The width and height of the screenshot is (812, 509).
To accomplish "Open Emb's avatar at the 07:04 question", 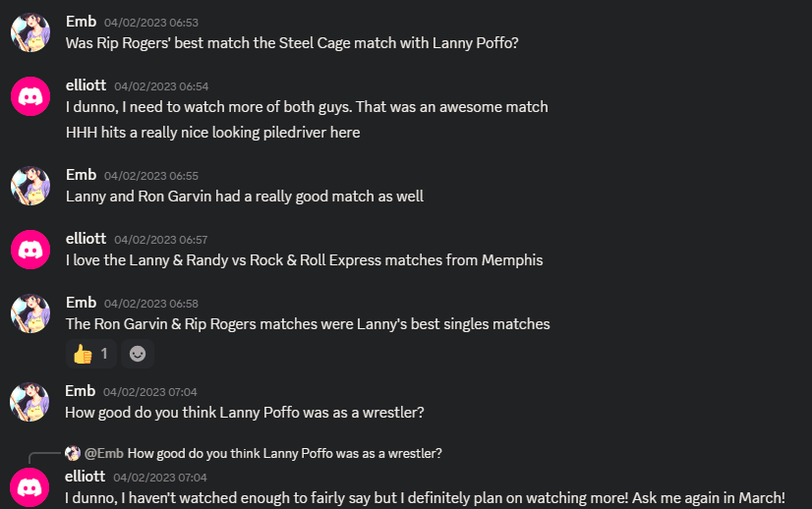I will (x=30, y=401).
